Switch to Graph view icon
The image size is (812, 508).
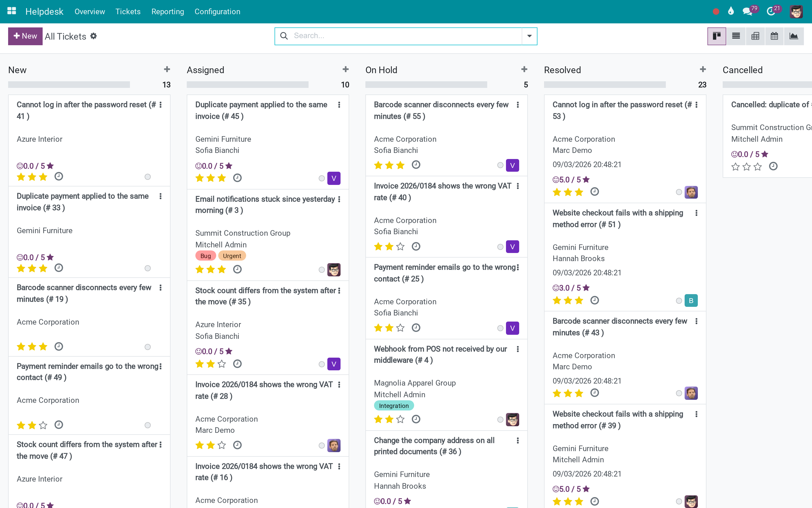794,36
